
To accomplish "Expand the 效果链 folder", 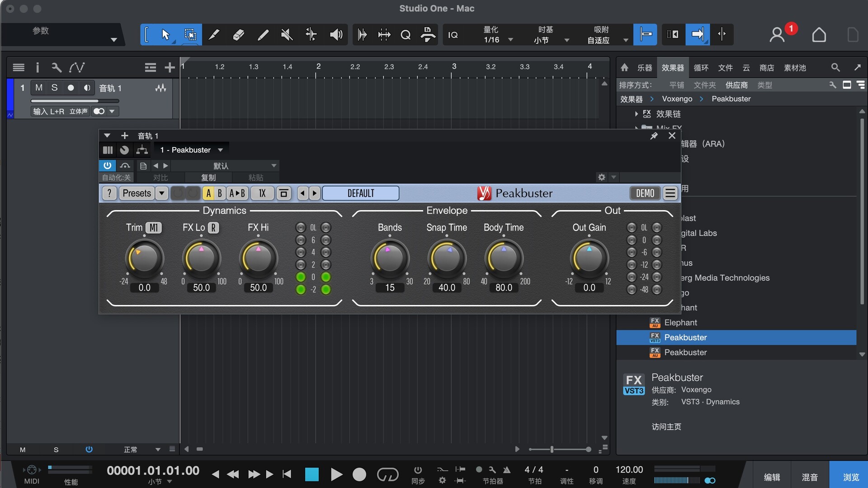I will click(x=636, y=114).
